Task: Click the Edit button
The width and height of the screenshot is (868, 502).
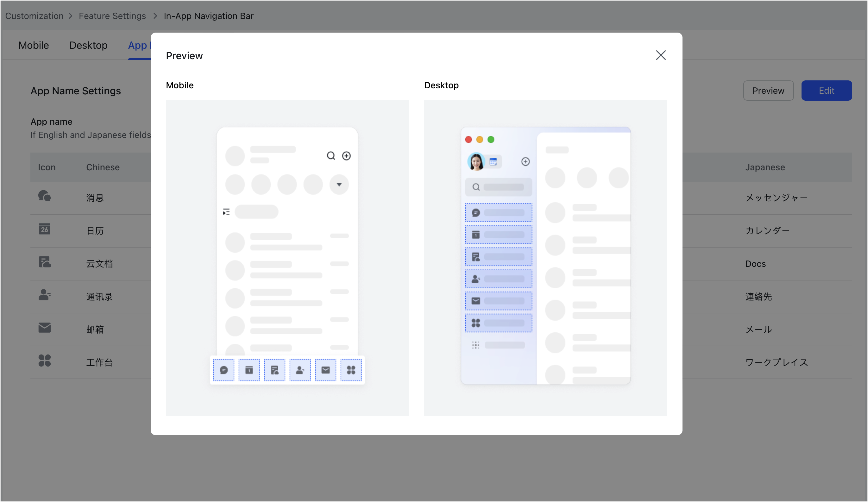Action: [827, 90]
